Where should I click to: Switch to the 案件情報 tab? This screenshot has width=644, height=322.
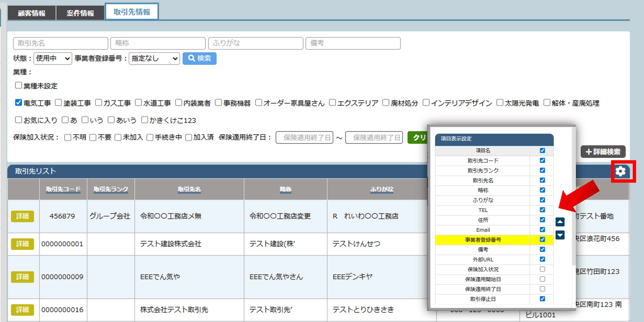coord(80,13)
